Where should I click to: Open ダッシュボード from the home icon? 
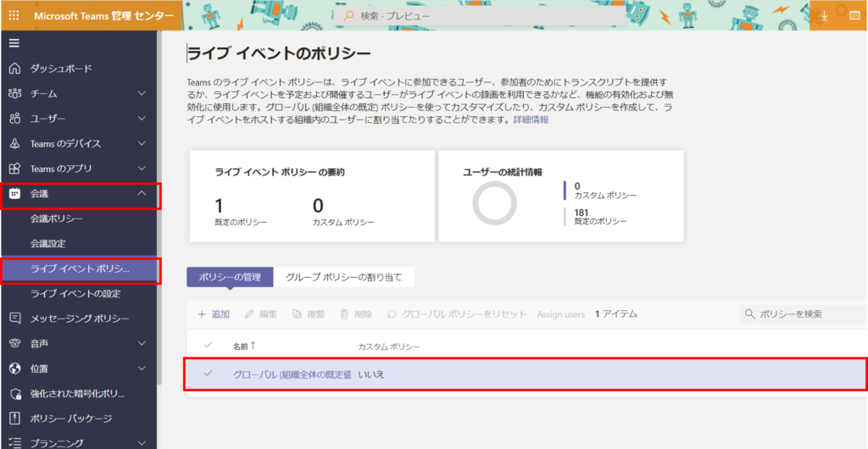(x=14, y=69)
